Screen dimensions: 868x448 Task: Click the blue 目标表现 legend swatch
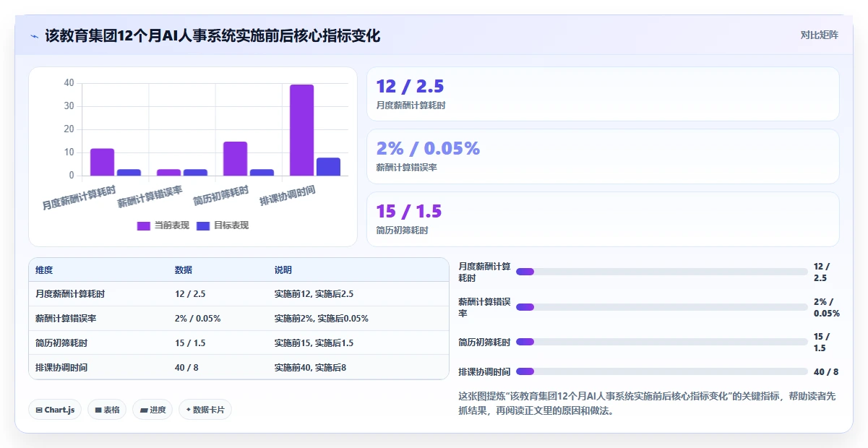[202, 226]
